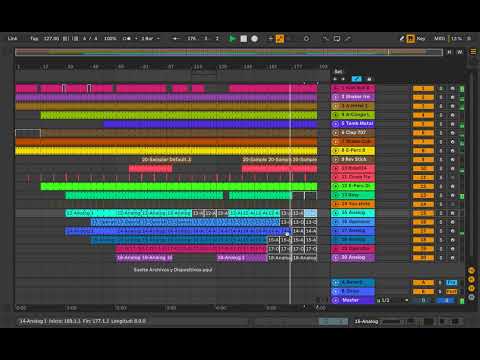Click status bar clip info text
The image size is (480, 360).
82,321
